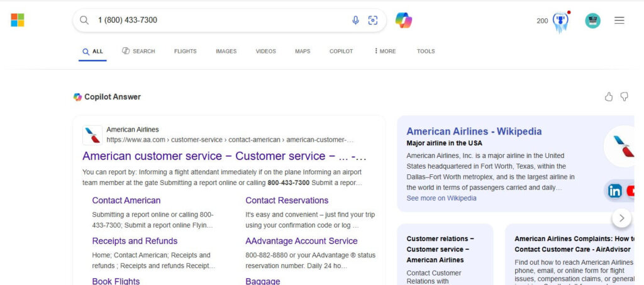Screen dimensions: 644x285
Task: Open the Receipts and Refunds sublink
Action: tap(135, 241)
